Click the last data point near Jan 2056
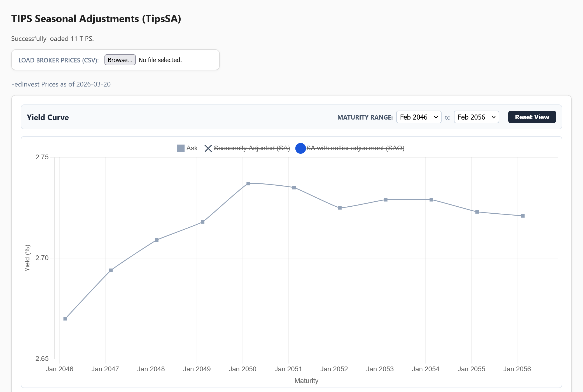Image resolution: width=583 pixels, height=392 pixels. tap(523, 216)
